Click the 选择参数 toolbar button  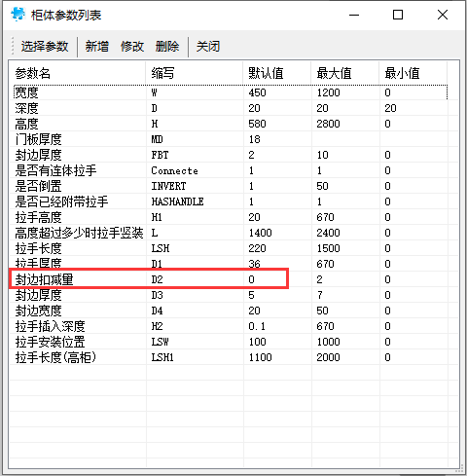(45, 47)
